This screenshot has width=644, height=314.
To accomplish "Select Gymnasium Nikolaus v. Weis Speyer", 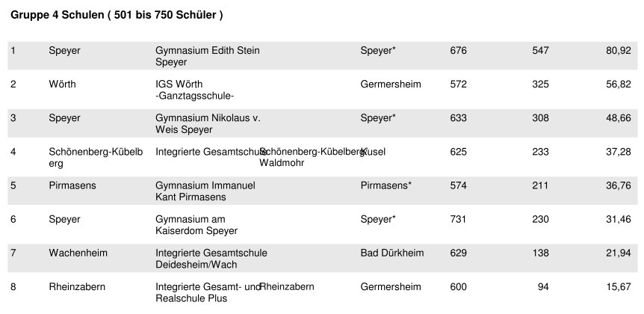I will [x=208, y=123].
